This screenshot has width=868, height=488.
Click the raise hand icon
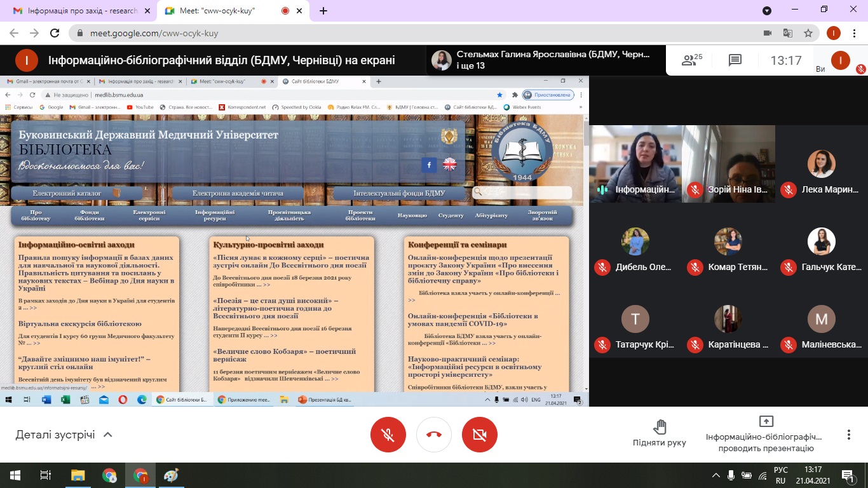coord(659,426)
